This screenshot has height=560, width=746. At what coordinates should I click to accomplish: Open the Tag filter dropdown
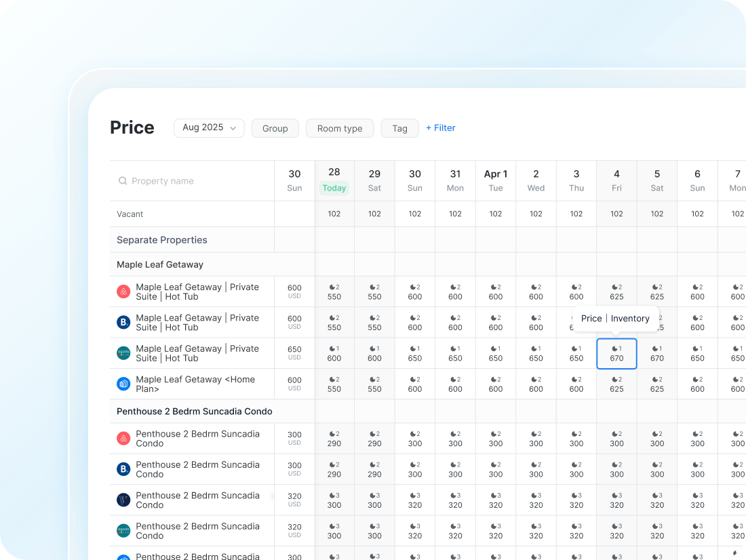tap(399, 127)
